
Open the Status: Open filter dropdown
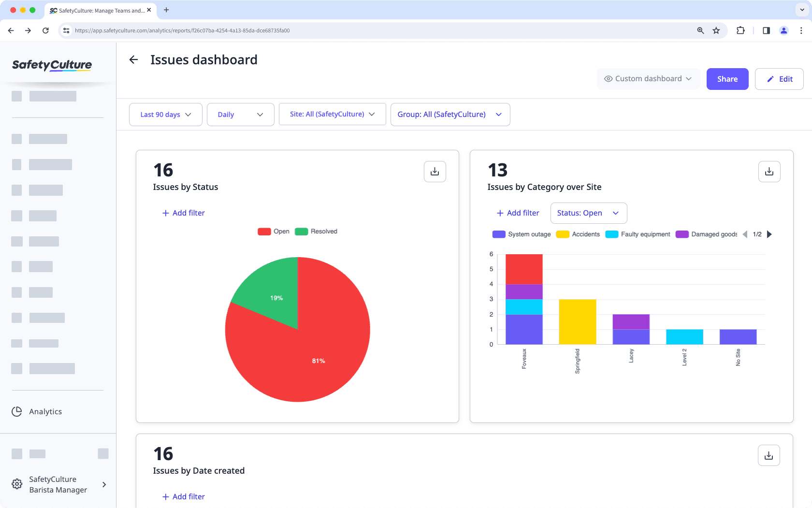pos(588,213)
